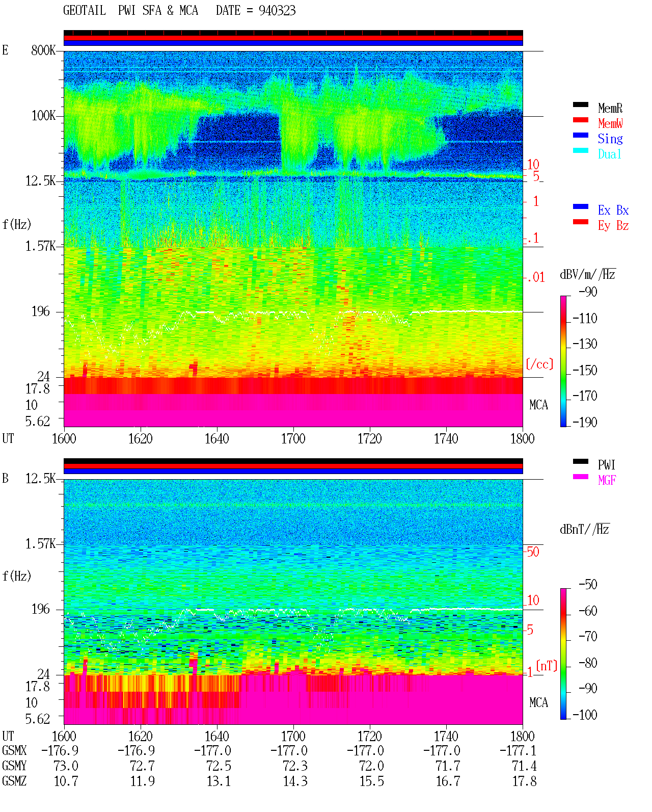Click the -130 value on electric color scale

point(585,344)
